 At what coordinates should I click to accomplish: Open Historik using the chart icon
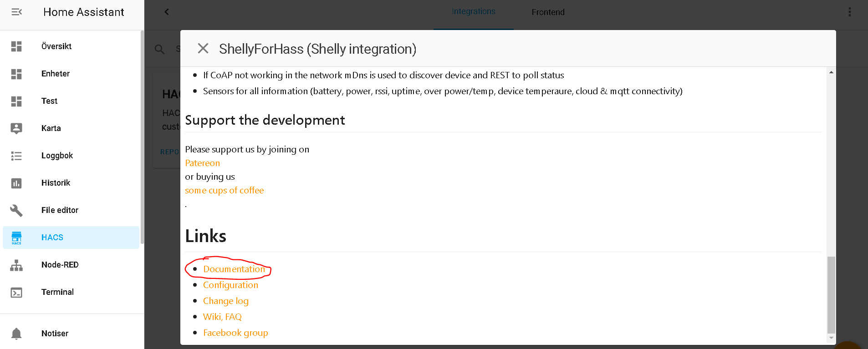pyautogui.click(x=16, y=183)
